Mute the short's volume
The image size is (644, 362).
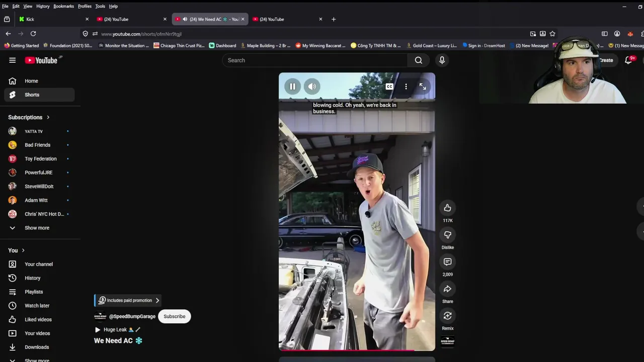click(312, 86)
